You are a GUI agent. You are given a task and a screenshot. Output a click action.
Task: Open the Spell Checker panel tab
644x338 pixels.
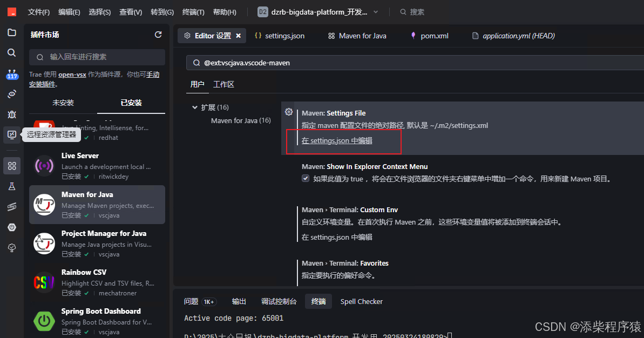362,301
